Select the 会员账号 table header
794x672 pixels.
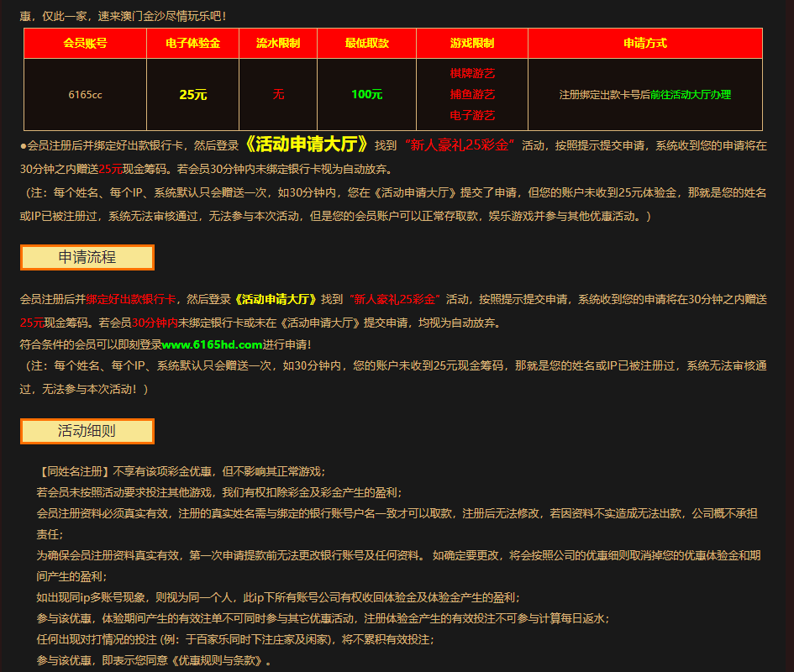pos(85,43)
